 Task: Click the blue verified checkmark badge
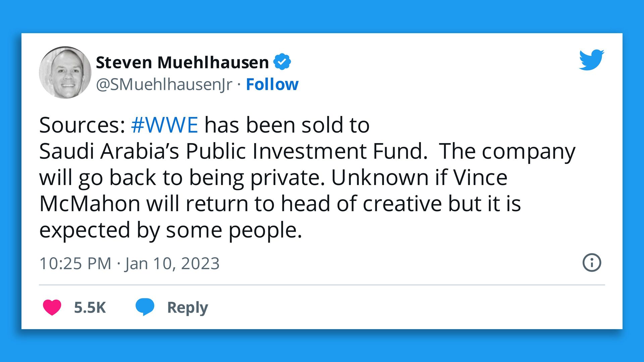point(282,61)
